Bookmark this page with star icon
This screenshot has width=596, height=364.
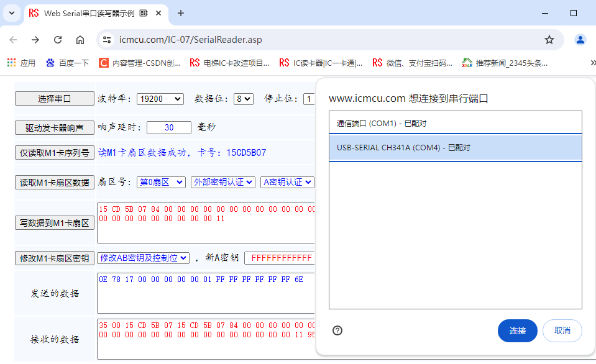click(x=549, y=40)
